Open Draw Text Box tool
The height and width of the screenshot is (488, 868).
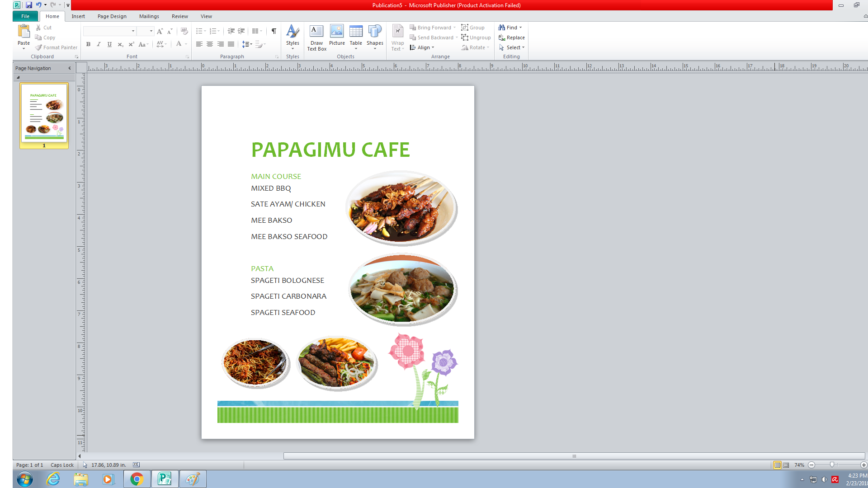coord(316,37)
